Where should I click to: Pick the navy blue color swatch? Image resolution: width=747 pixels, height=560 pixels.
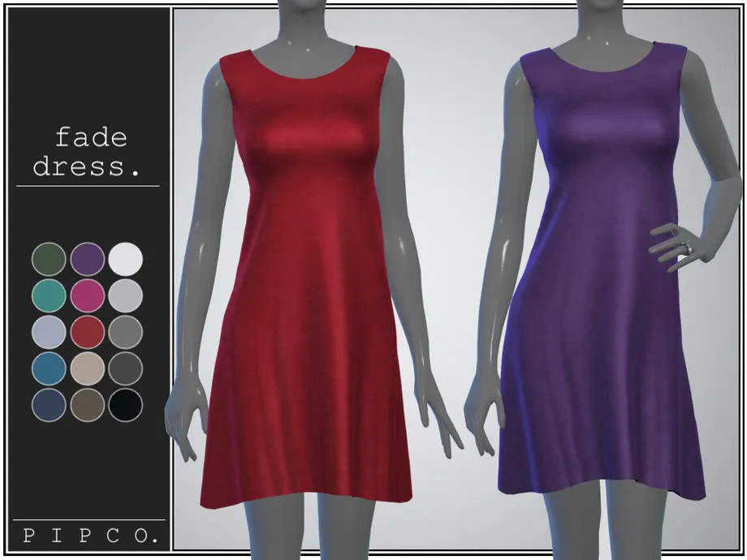click(x=49, y=405)
